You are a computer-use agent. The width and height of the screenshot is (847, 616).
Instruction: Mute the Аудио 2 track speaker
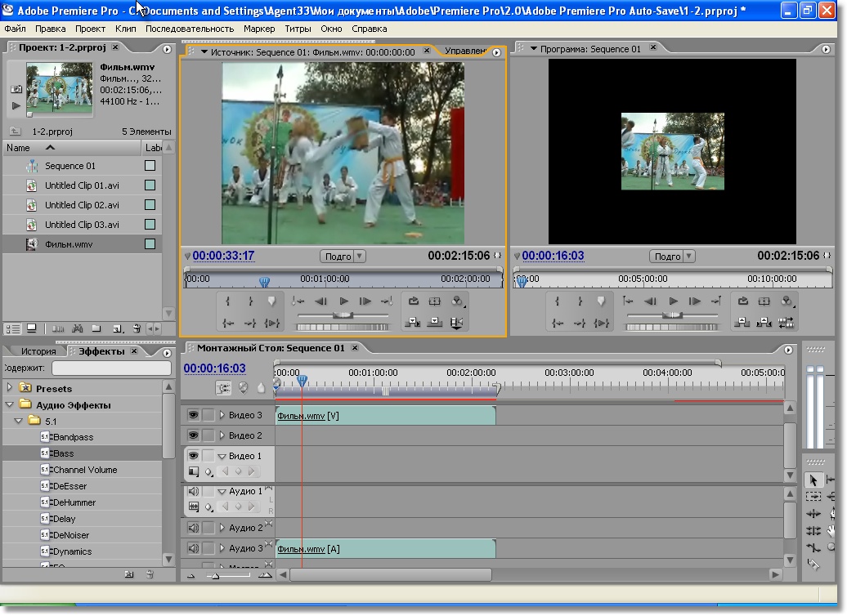[x=193, y=528]
